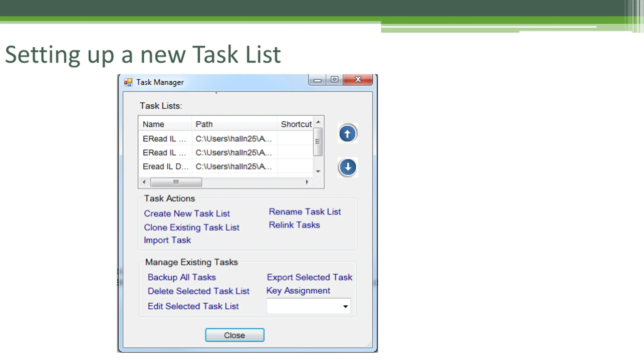This screenshot has width=644, height=362.
Task: Click the window resize grip corner
Action: (x=369, y=344)
